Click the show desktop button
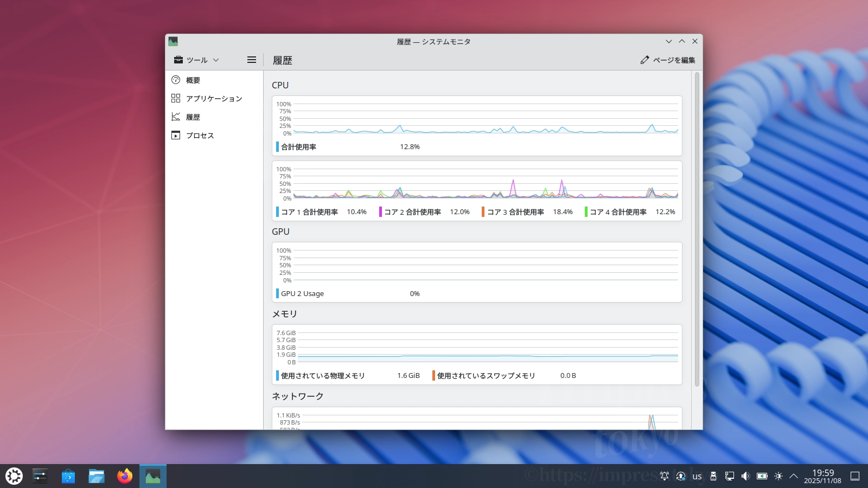 pyautogui.click(x=855, y=476)
